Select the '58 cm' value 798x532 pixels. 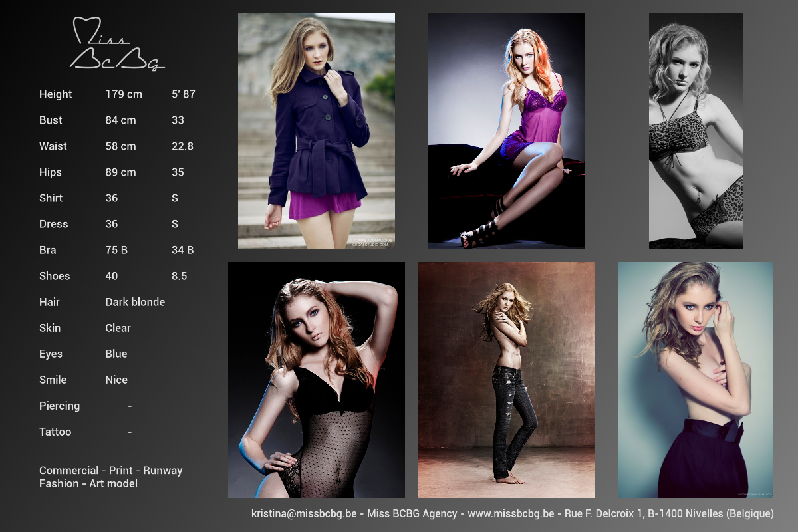pyautogui.click(x=120, y=146)
